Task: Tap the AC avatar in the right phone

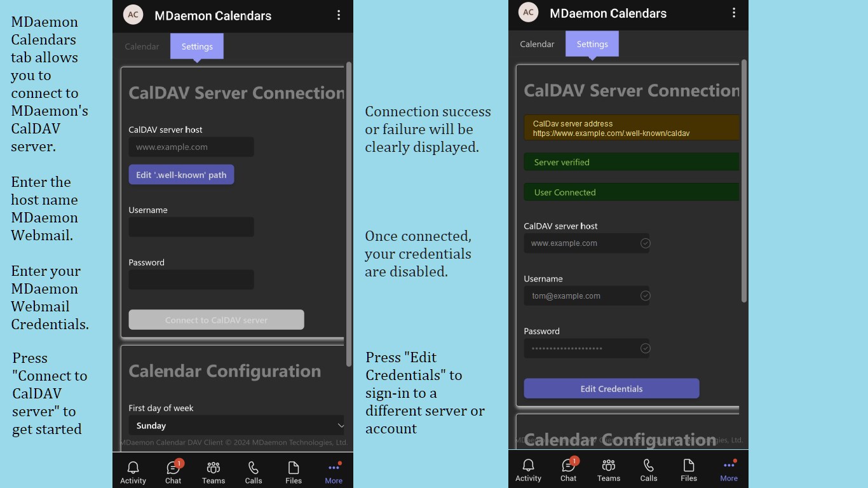Action: [528, 12]
